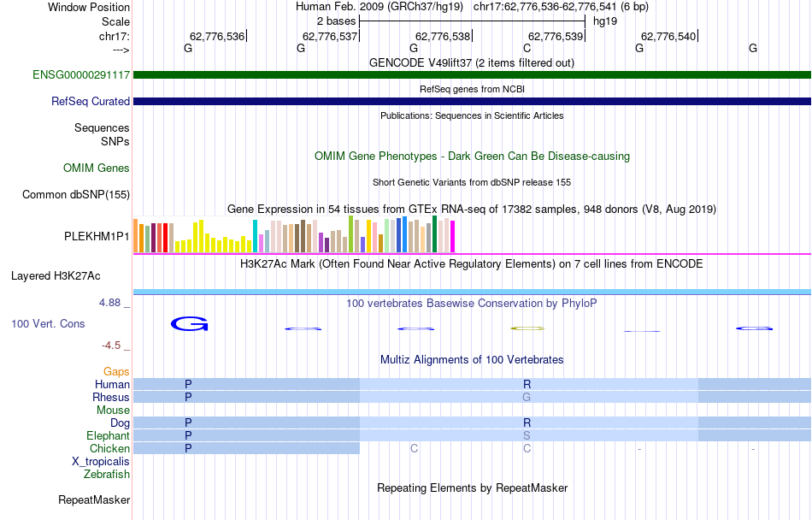Screen dimensions: 812x520
Task: Open OMIM Gene Phenotypes track title
Action: click(x=472, y=156)
